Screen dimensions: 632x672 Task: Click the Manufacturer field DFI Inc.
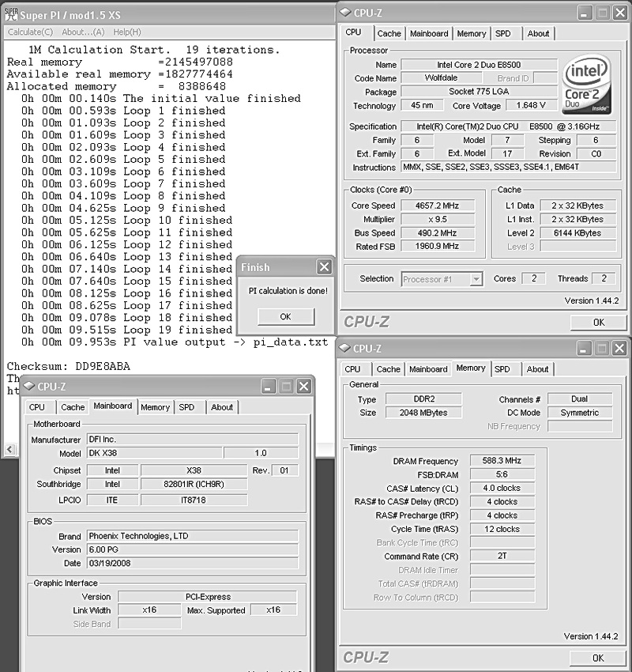tap(193, 440)
